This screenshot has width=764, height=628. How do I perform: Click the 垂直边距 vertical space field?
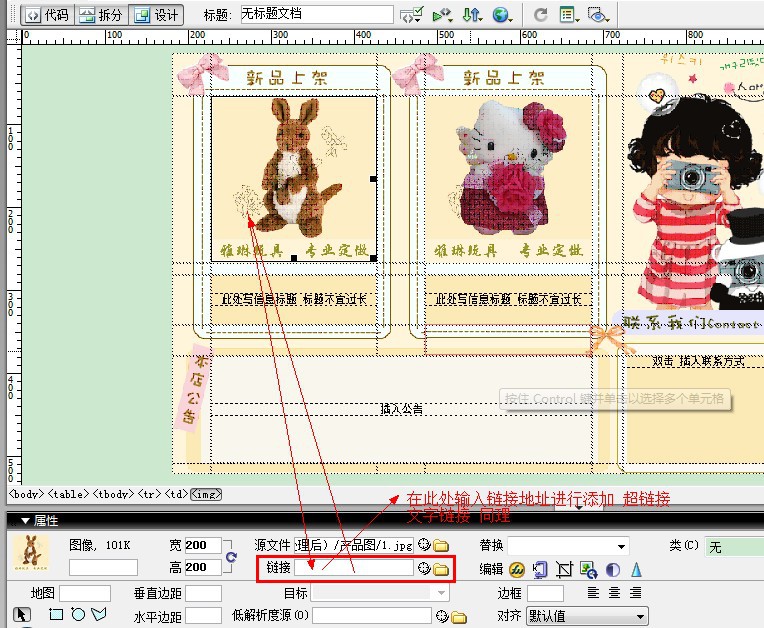pos(203,593)
